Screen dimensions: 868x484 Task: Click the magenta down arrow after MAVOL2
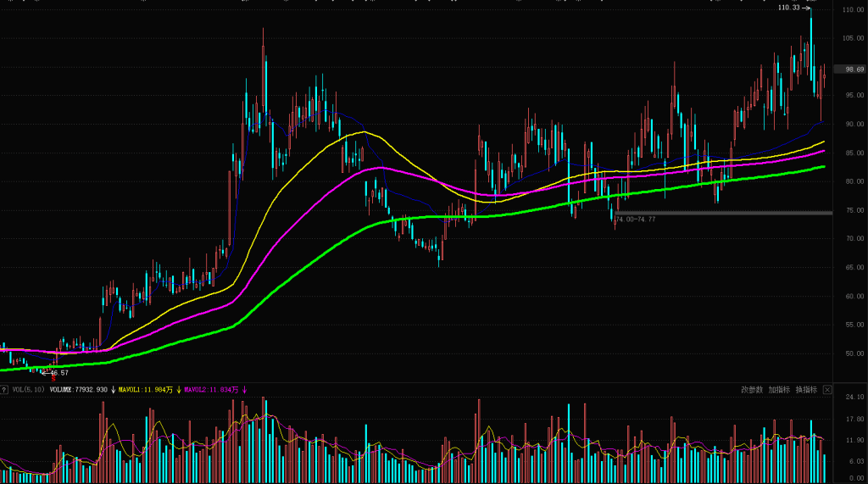pyautogui.click(x=244, y=390)
